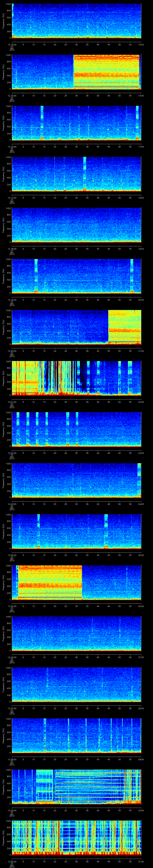Click the 12:17:00 time axis label
The image size is (153, 868).
coord(12,198)
